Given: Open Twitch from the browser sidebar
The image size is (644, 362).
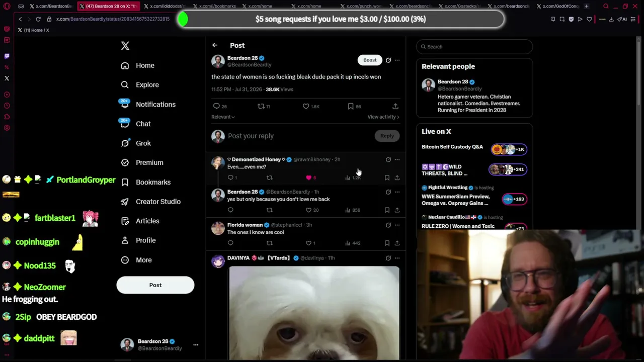Looking at the screenshot, I should [x=7, y=56].
